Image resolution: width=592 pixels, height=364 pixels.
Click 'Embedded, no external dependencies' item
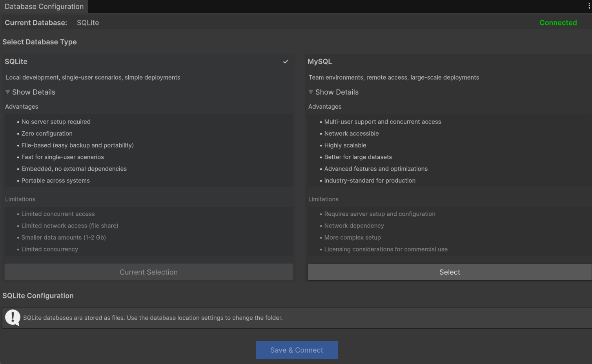click(74, 169)
